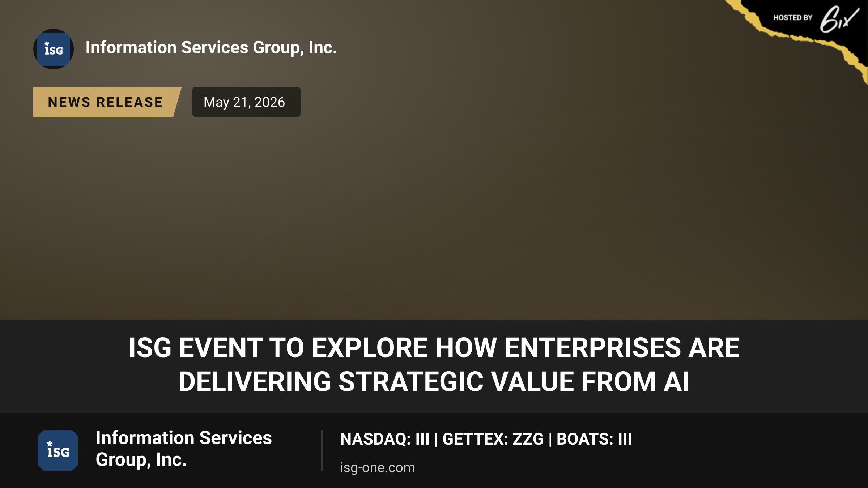Click the vertical divider line in the footer
Screen dimensions: 868x488
coord(322,450)
